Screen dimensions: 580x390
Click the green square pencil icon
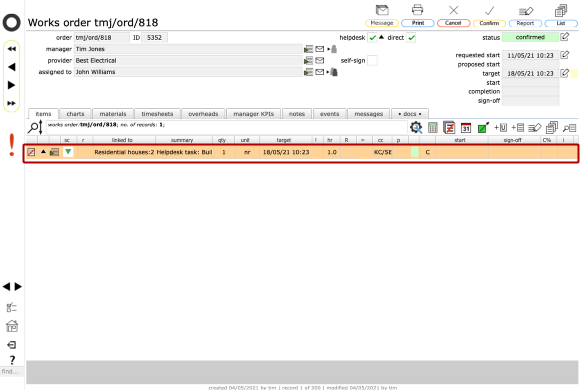(x=483, y=128)
